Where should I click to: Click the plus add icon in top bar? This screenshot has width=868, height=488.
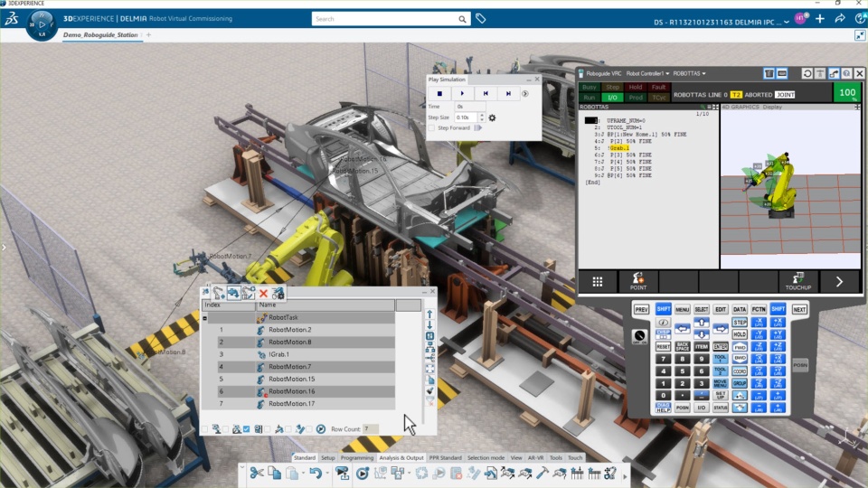(820, 19)
